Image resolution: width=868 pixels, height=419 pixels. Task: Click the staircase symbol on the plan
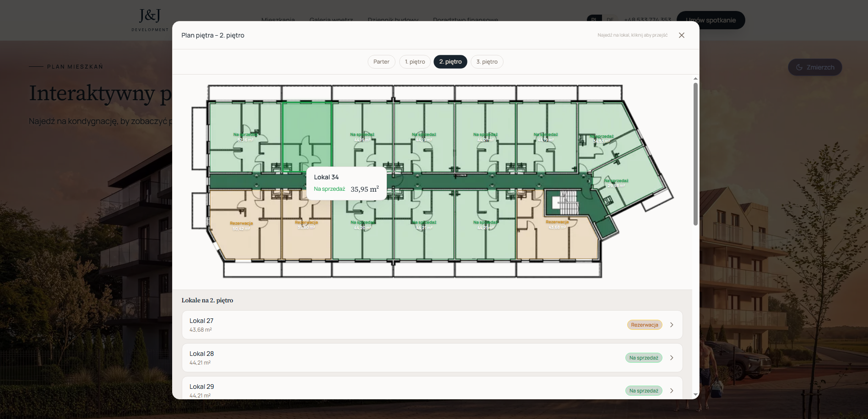pyautogui.click(x=565, y=202)
